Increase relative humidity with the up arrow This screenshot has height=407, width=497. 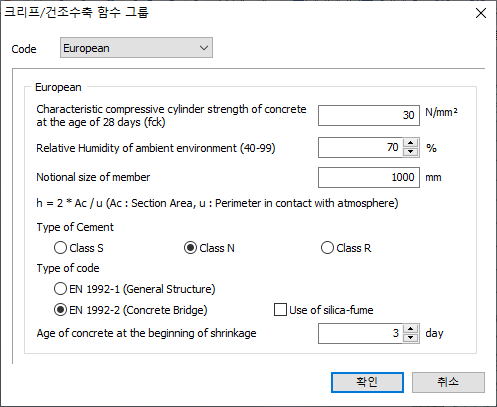click(x=411, y=143)
